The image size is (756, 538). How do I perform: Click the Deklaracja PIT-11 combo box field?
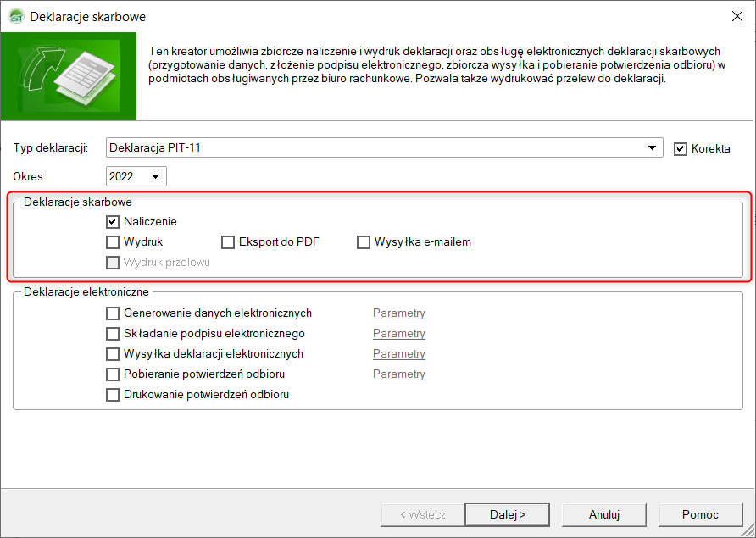pos(384,147)
